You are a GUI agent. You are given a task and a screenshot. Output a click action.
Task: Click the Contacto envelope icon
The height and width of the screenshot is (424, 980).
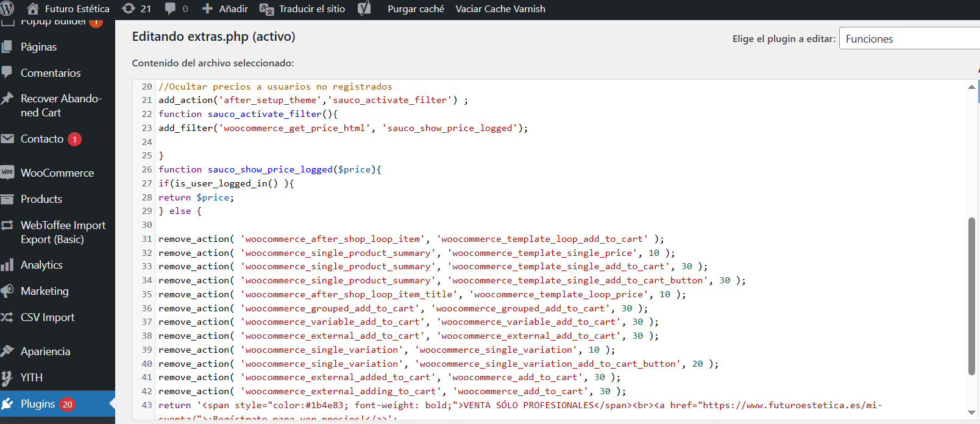pyautogui.click(x=7, y=139)
